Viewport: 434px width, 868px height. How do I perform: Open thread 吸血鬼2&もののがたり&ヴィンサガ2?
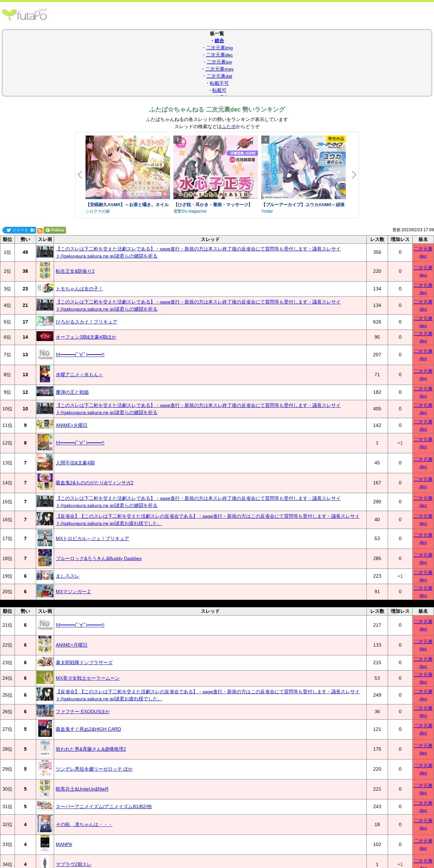95,483
